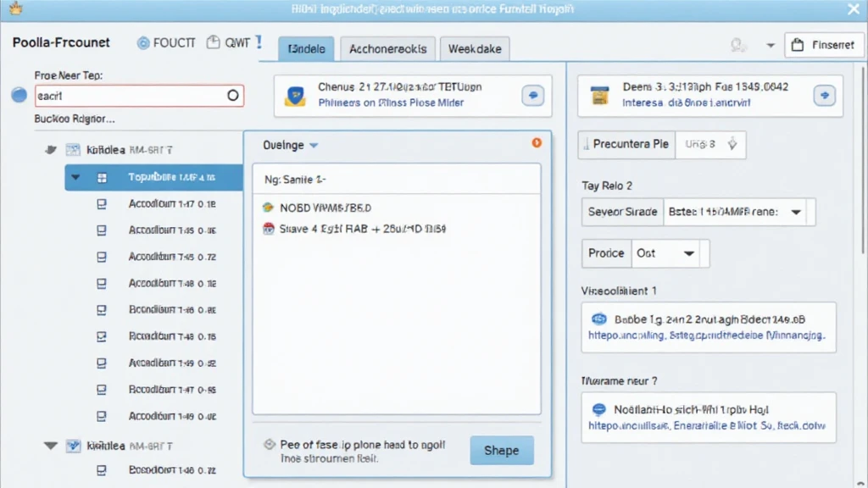
Task: Click the QWT document icon
Action: coord(213,42)
